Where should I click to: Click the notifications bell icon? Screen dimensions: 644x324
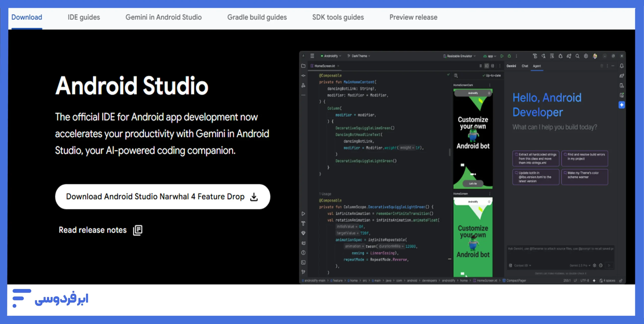coord(622,66)
